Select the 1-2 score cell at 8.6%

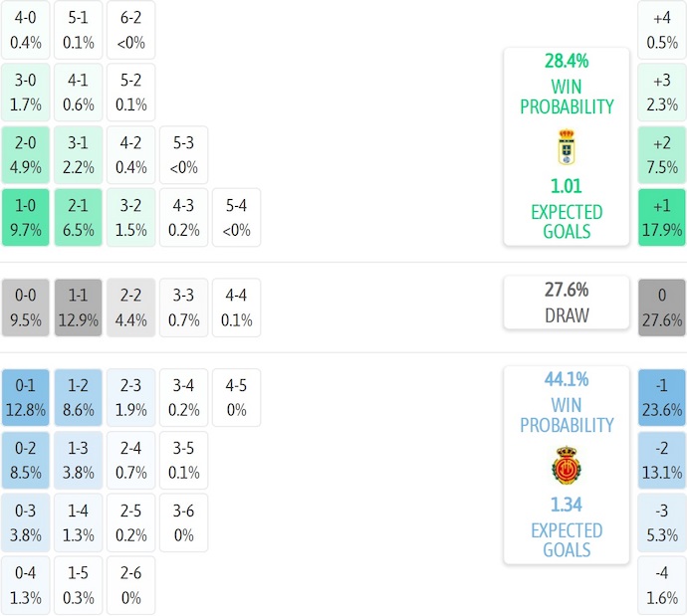[79, 397]
